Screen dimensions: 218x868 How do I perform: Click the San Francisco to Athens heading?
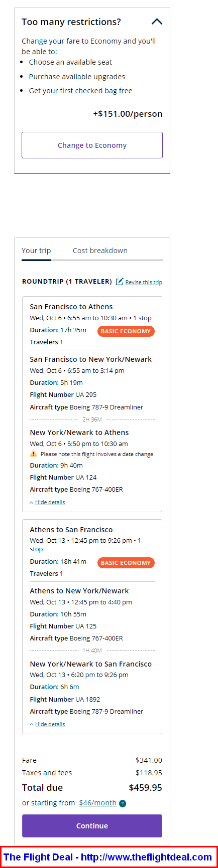(x=71, y=307)
